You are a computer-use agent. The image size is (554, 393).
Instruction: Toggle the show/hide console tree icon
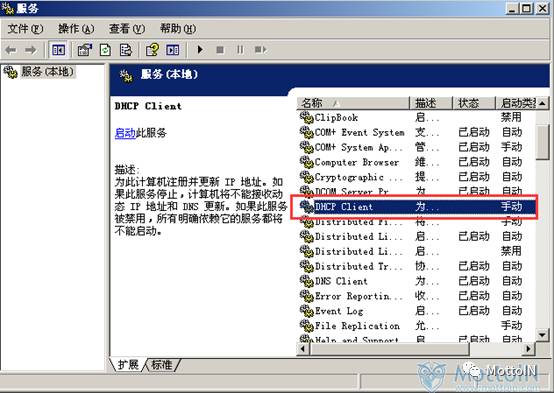[58, 50]
